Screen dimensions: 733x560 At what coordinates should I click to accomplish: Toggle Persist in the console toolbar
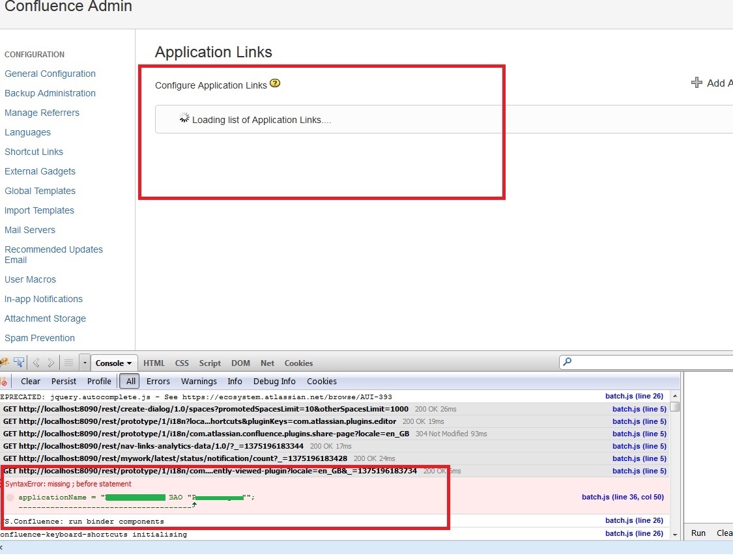64,382
